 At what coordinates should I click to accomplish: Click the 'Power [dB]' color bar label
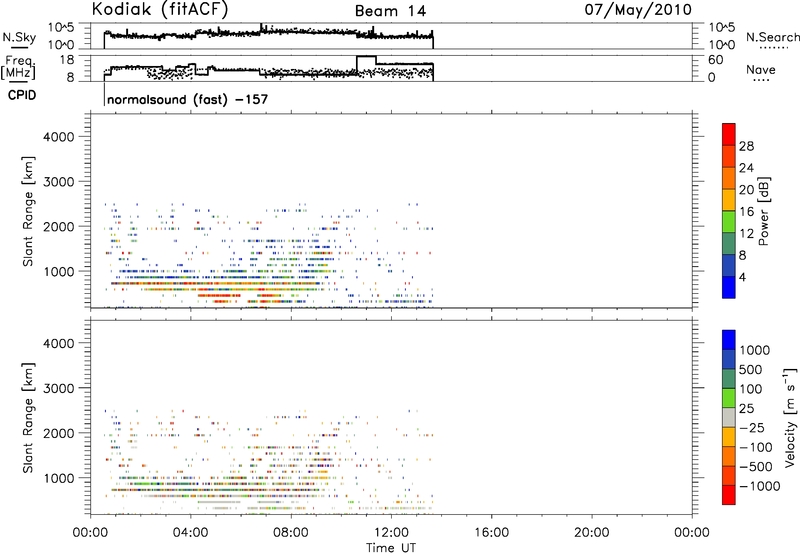(x=763, y=211)
